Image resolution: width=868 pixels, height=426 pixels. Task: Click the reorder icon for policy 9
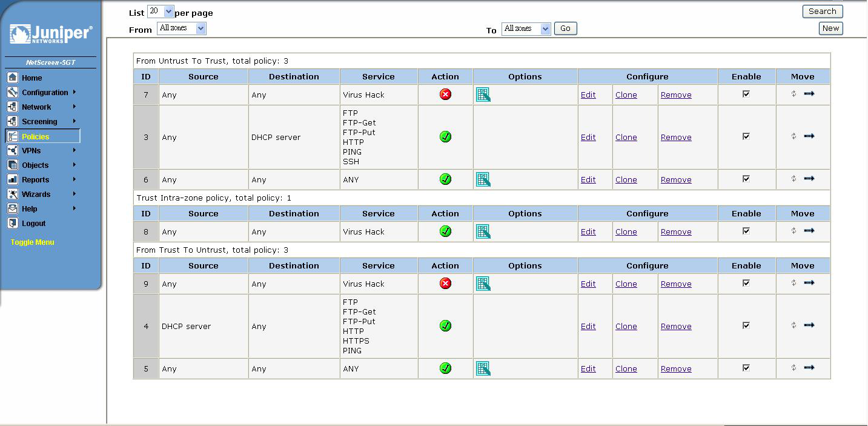pyautogui.click(x=793, y=283)
